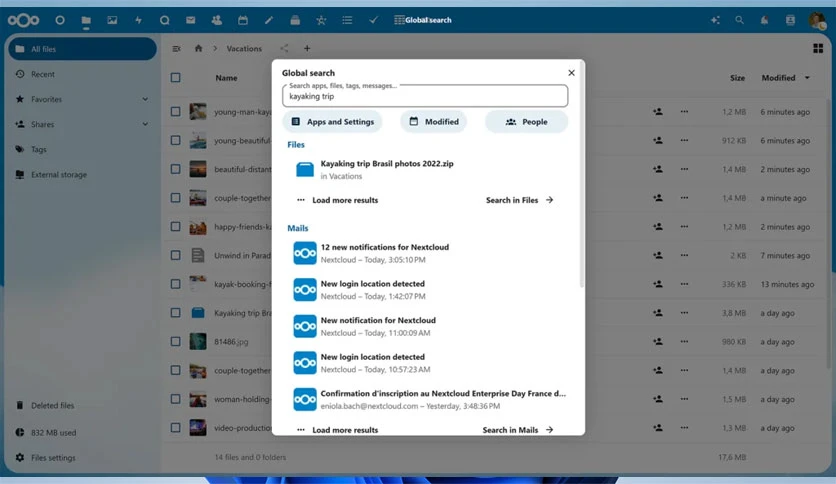Open the Modified column sort arrow
Screen dimensions: 836x484
807,78
